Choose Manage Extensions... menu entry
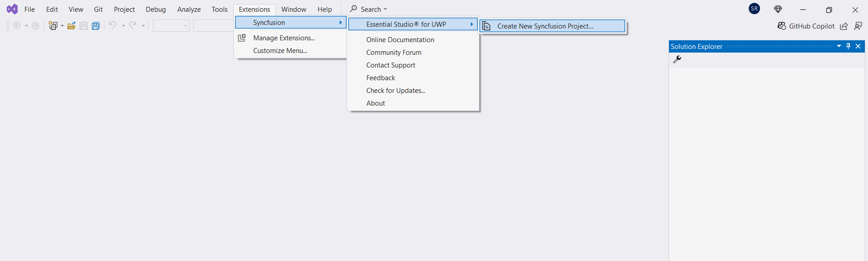The height and width of the screenshot is (261, 868). [x=291, y=38]
